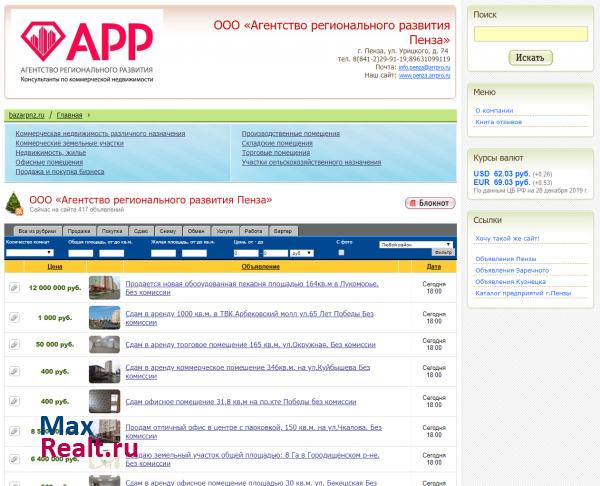Open 'О компании' menu link
Screen dimensions: 600x486
point(494,111)
